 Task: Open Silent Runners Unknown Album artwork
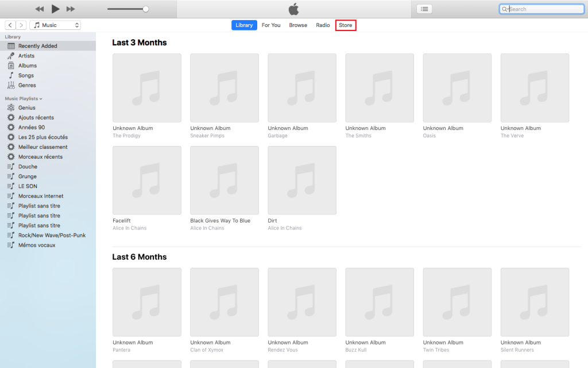click(x=535, y=302)
